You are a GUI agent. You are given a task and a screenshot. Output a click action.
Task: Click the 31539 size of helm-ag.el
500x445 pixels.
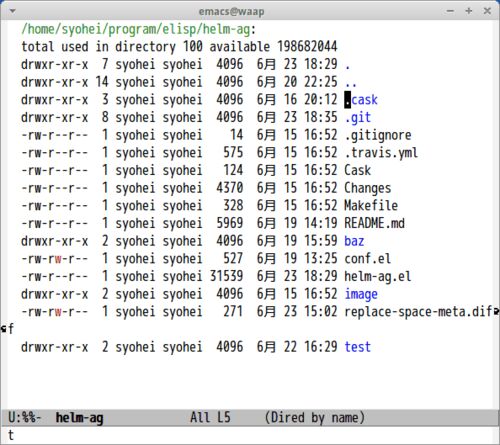coord(226,276)
